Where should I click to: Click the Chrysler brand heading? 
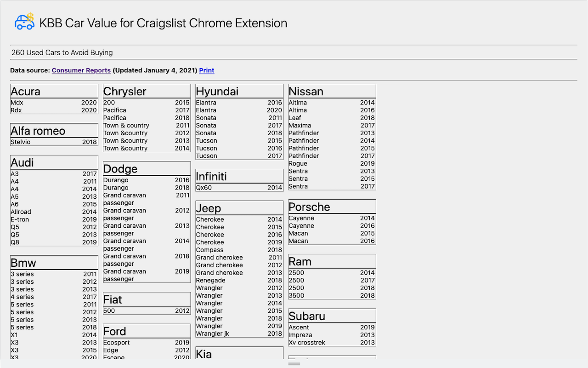tap(147, 91)
